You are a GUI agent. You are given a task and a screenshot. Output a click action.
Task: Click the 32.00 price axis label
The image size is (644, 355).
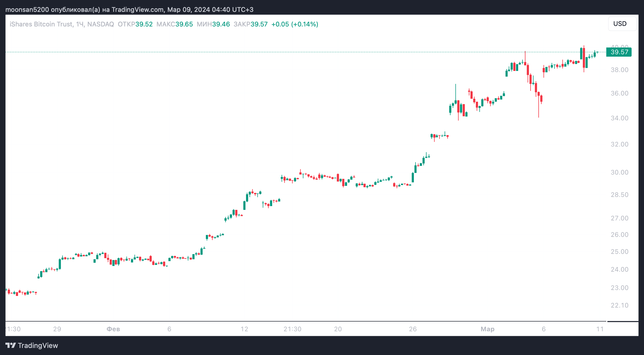point(619,144)
